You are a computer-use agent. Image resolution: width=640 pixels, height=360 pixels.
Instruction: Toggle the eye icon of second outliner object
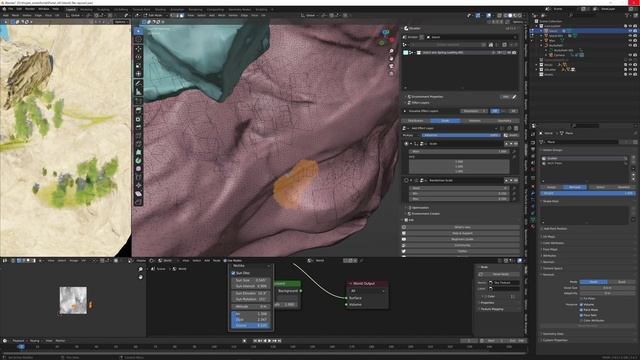click(630, 36)
